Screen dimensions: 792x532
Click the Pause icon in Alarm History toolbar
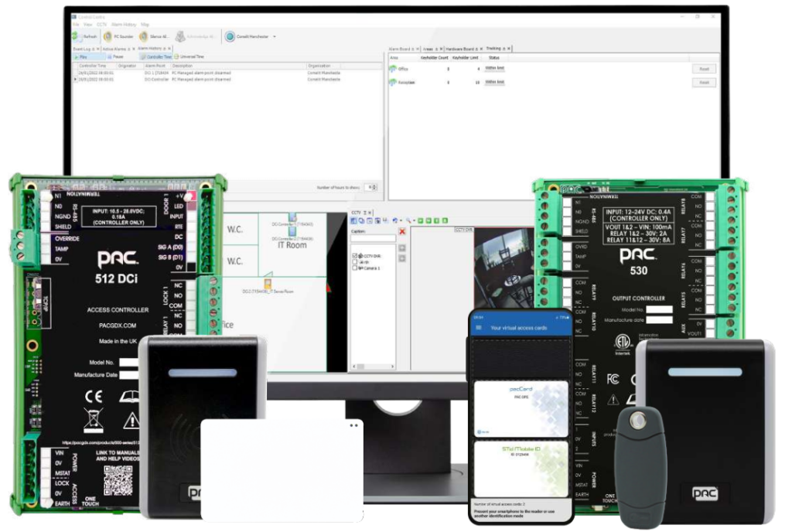[109, 56]
